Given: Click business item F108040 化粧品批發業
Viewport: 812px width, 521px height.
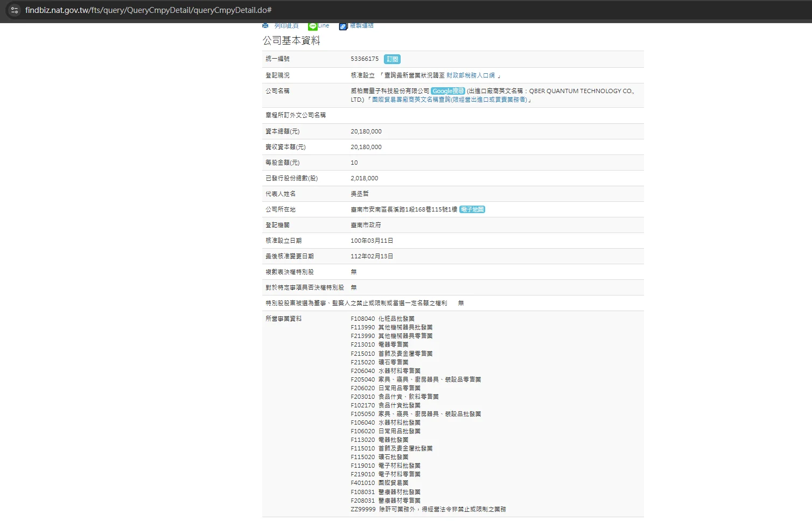Looking at the screenshot, I should click(382, 319).
